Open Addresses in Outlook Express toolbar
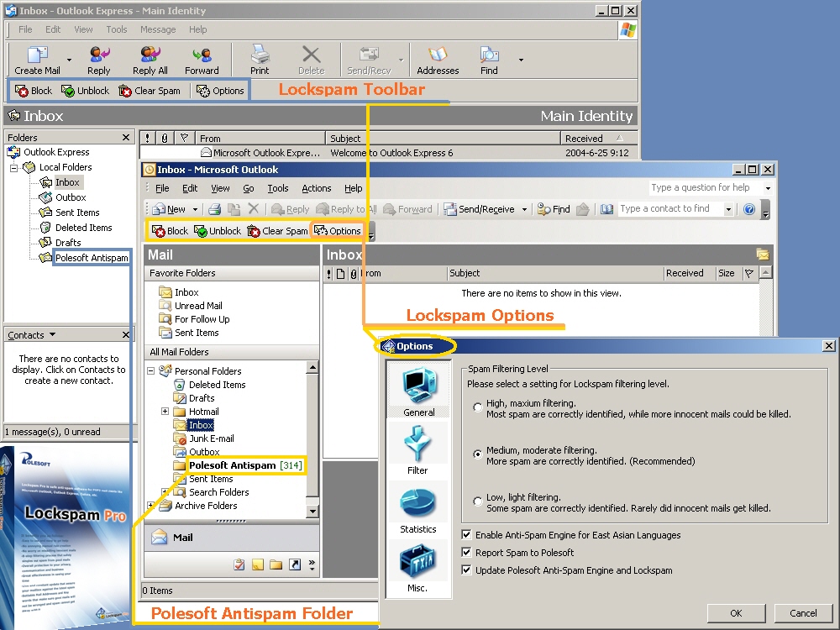 coord(438,60)
